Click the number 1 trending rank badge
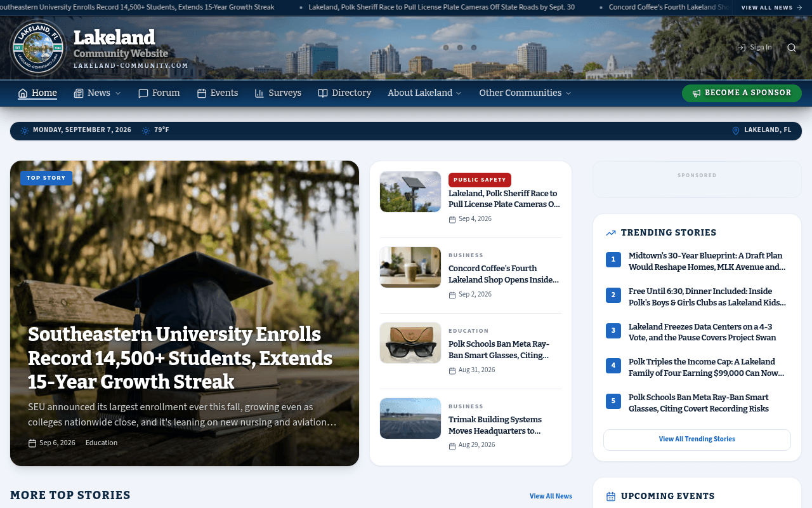 coord(613,259)
